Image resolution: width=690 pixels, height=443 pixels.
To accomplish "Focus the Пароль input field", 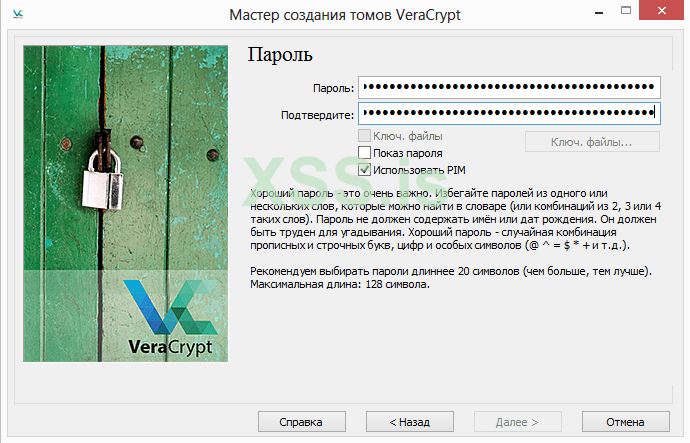I will click(509, 87).
